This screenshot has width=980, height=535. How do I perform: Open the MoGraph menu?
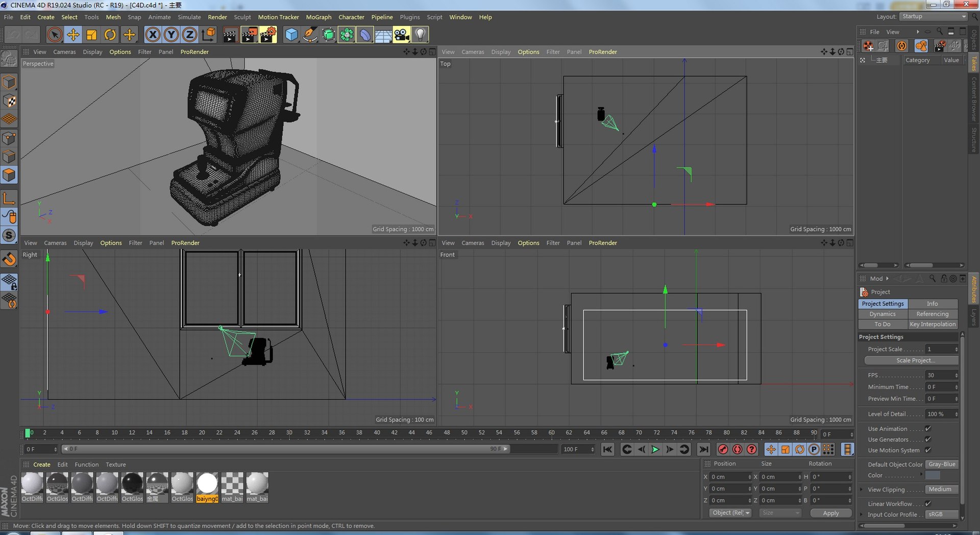(x=318, y=17)
